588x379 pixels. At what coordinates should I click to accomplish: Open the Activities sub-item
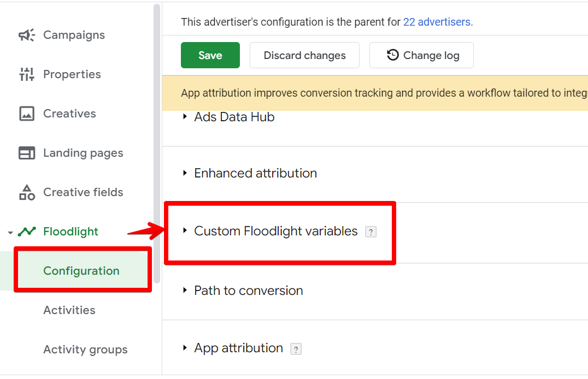pos(69,310)
